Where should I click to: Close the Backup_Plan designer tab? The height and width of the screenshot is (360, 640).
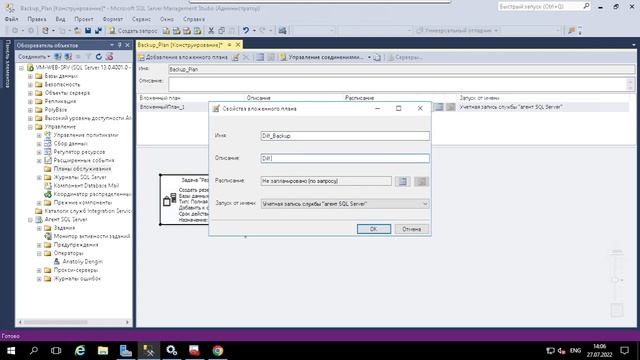pos(238,44)
